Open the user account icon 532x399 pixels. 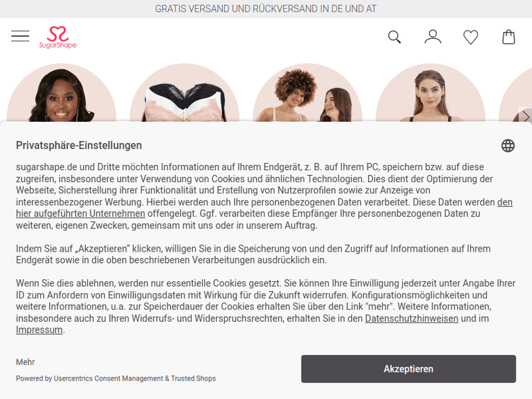click(x=433, y=37)
